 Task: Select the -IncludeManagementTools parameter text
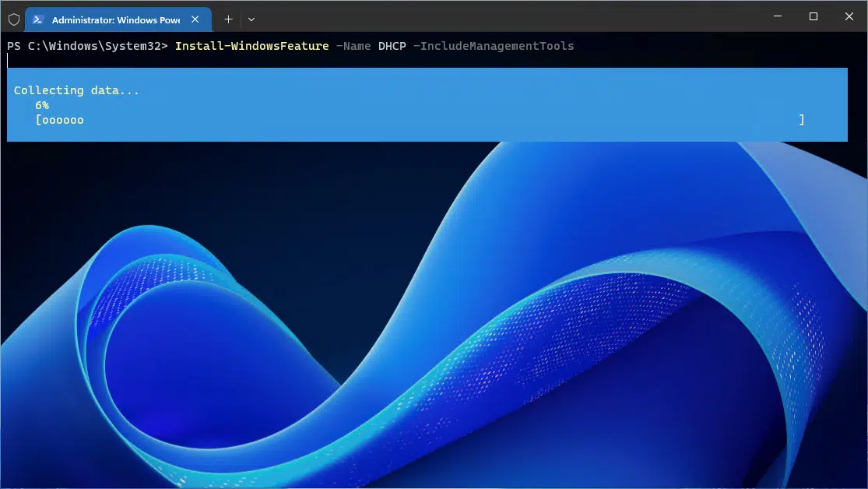[496, 45]
